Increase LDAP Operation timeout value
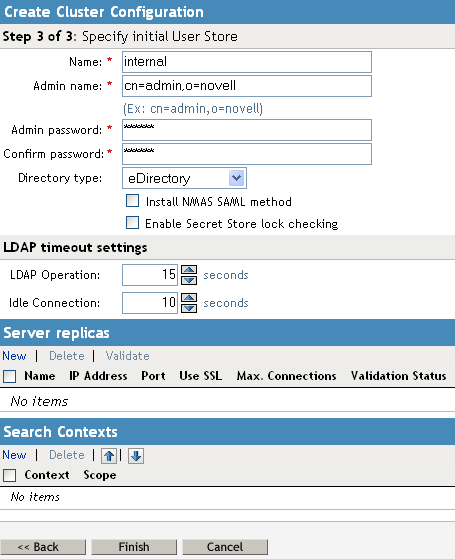This screenshot has width=455, height=559. coord(189,270)
